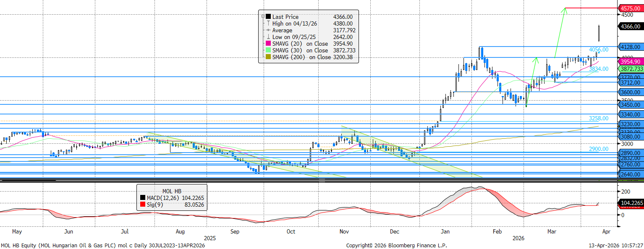Click the MOL HB title in MACD legend
The height and width of the screenshot is (249, 644).
pos(172,191)
